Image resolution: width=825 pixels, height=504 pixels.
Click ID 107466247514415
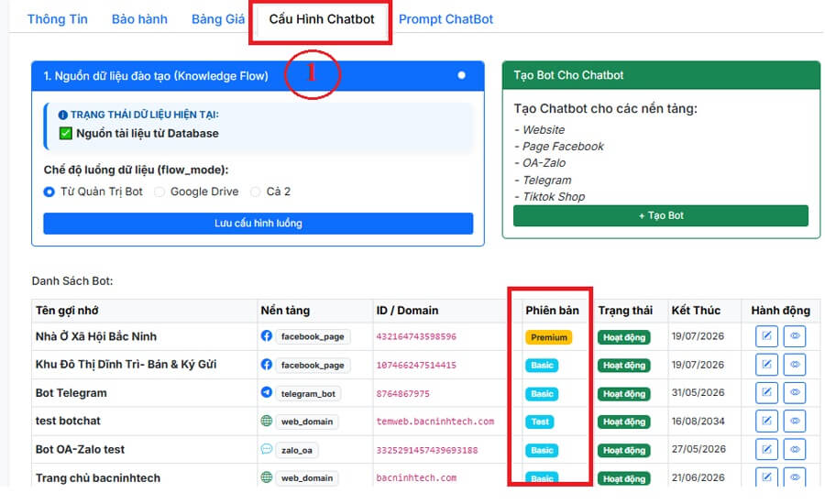click(x=416, y=365)
